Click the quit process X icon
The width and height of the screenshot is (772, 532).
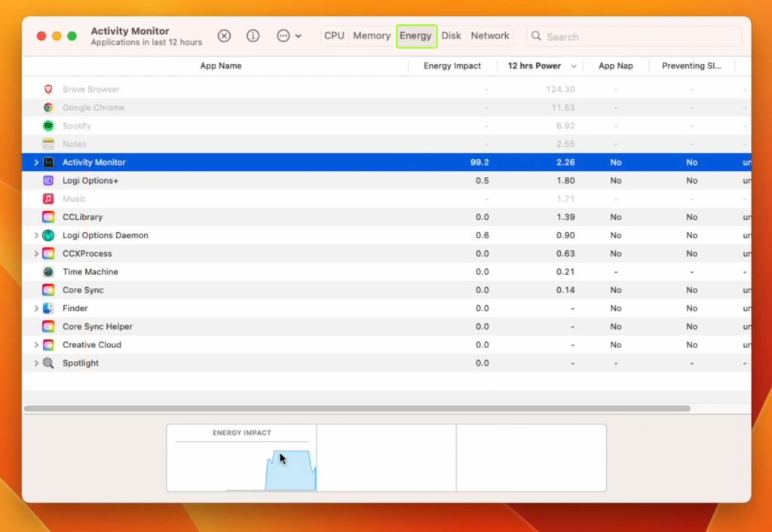tap(224, 35)
